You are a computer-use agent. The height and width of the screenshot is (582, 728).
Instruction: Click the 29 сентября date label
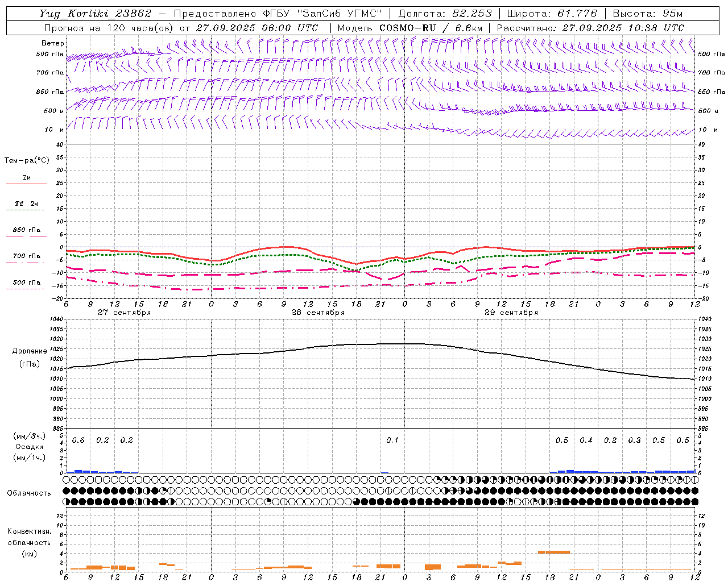pos(511,313)
